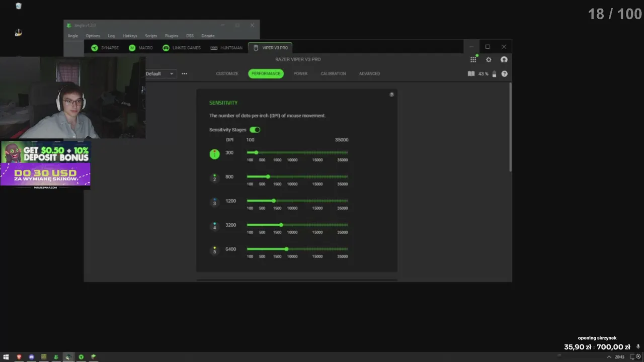Click the stage 1 DPI slider handle
The image size is (644, 362).
tap(256, 152)
